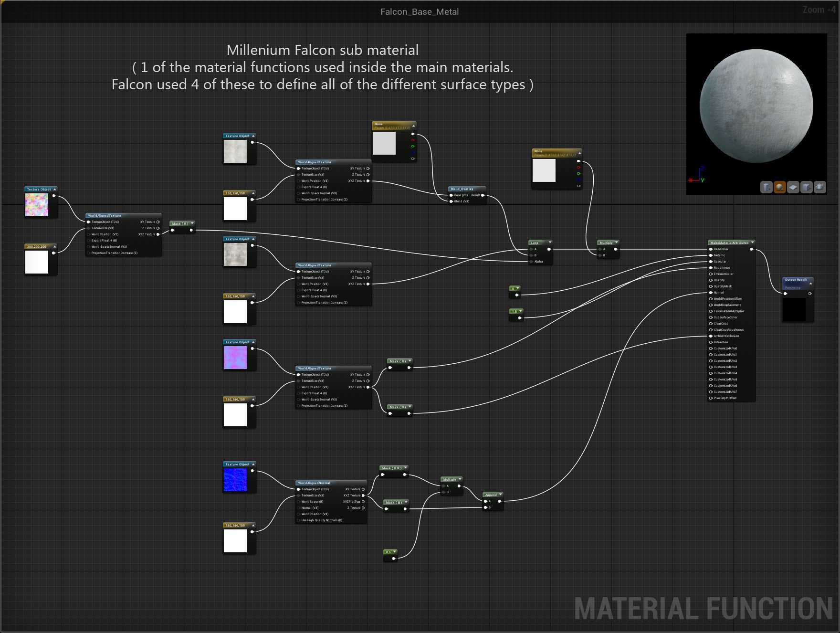This screenshot has width=840, height=633.
Task: Click the gray sphere in material preview
Action: click(756, 106)
